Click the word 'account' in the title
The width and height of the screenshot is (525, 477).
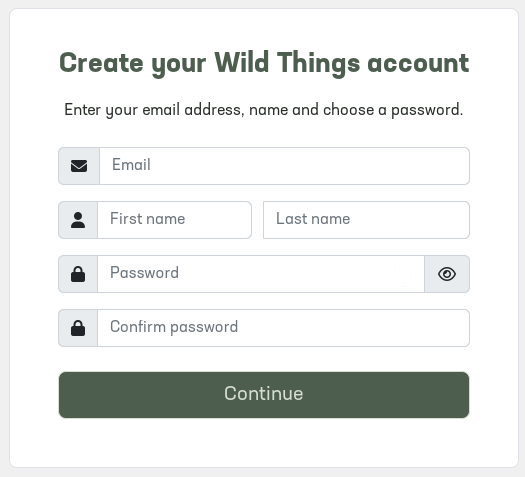click(418, 64)
